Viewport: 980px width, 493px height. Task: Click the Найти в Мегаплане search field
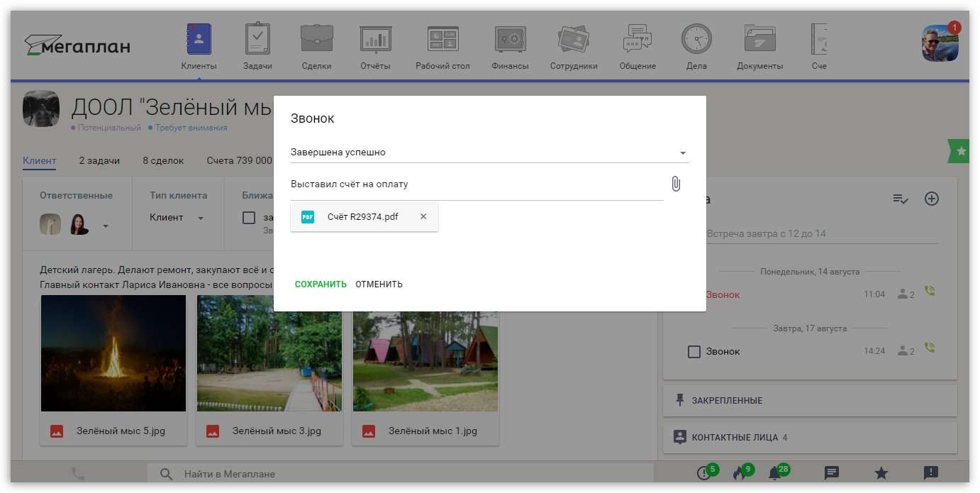coord(400,474)
